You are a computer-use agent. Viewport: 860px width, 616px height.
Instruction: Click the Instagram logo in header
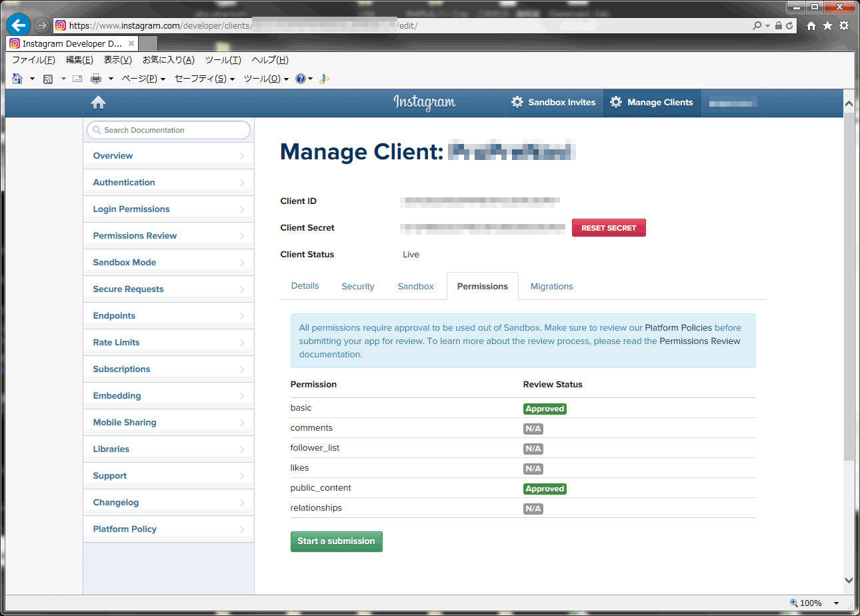point(425,103)
